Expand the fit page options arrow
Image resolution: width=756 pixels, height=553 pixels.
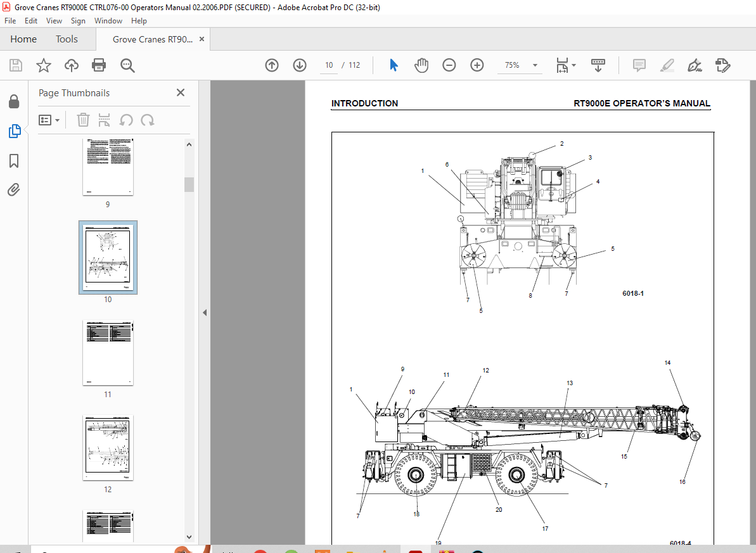pyautogui.click(x=573, y=65)
